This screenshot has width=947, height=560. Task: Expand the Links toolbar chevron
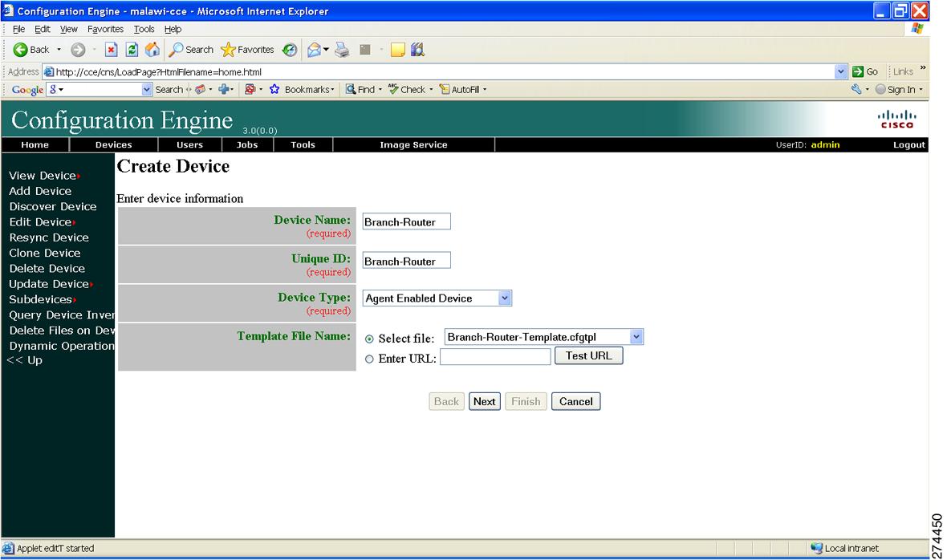point(922,67)
